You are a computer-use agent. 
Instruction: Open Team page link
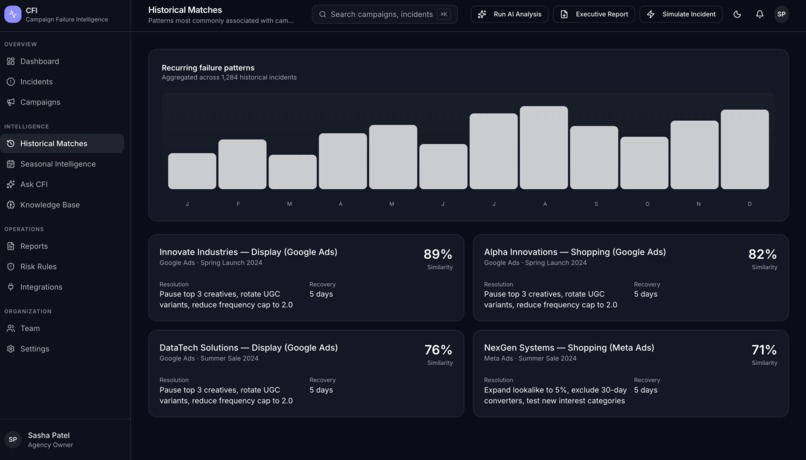click(x=62, y=328)
